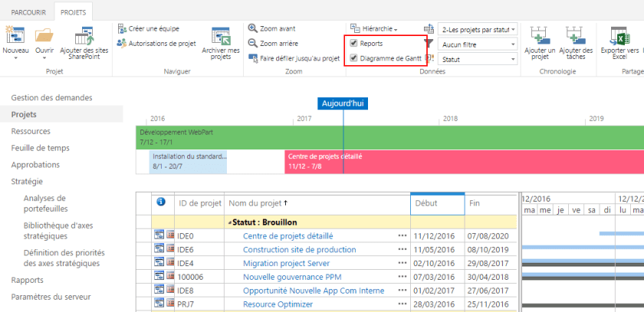
Task: Open ellipsis menu for Nouvelle gouvernance PPM
Action: [x=402, y=277]
